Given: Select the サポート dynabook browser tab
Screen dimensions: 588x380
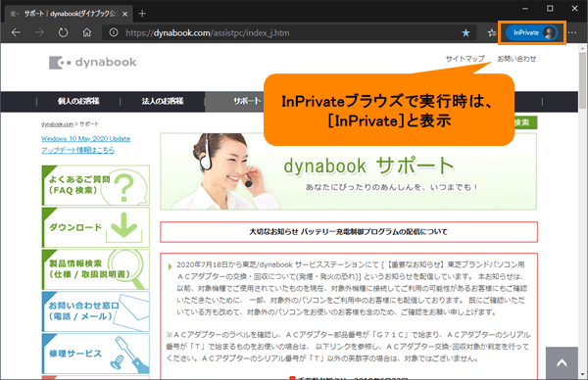Looking at the screenshot, I should (x=70, y=14).
